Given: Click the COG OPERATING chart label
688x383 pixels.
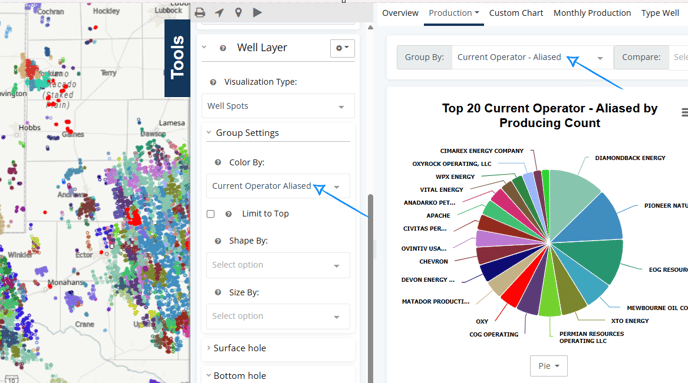Looking at the screenshot, I should tap(494, 334).
